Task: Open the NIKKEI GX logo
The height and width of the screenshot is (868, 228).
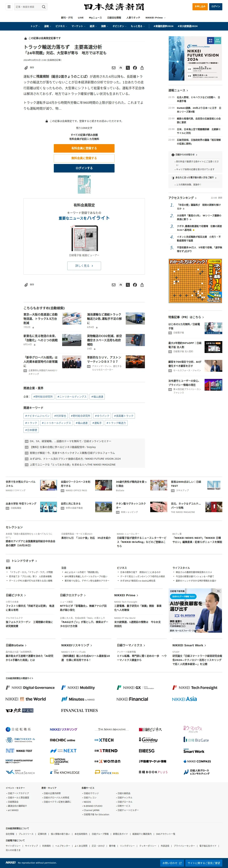Action: 135,687
